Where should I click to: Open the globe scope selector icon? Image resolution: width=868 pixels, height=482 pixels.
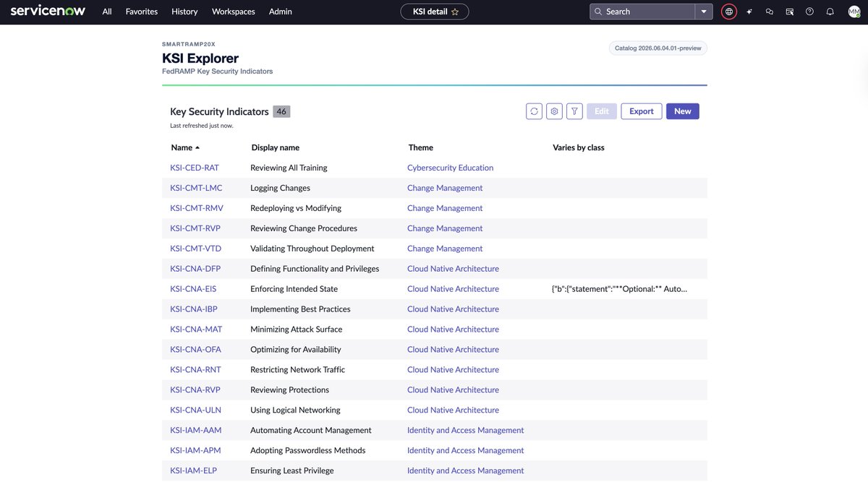pyautogui.click(x=729, y=12)
